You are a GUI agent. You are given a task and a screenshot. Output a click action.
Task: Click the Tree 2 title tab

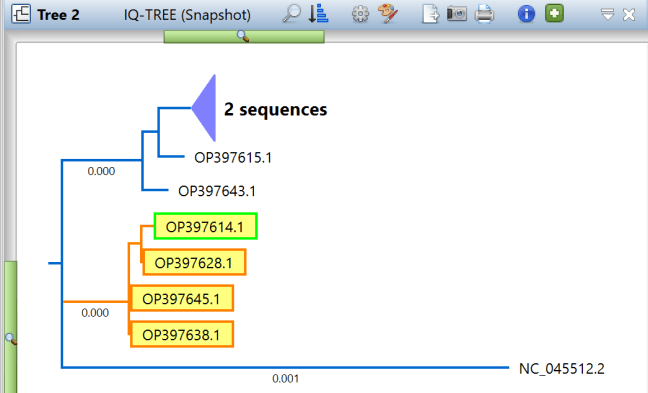[x=58, y=15]
